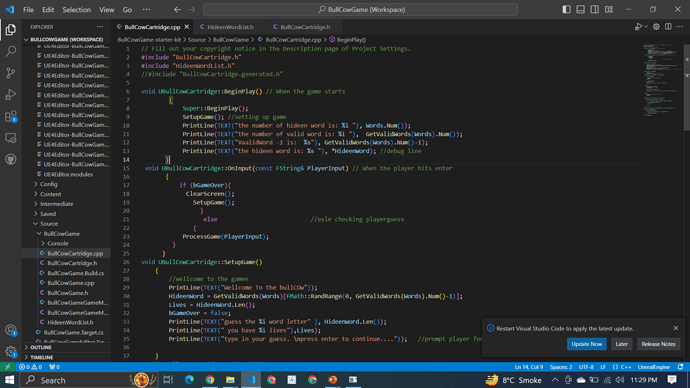Open BullCowGame.Build.cs in the file tree
The height and width of the screenshot is (388, 690).
(x=75, y=273)
